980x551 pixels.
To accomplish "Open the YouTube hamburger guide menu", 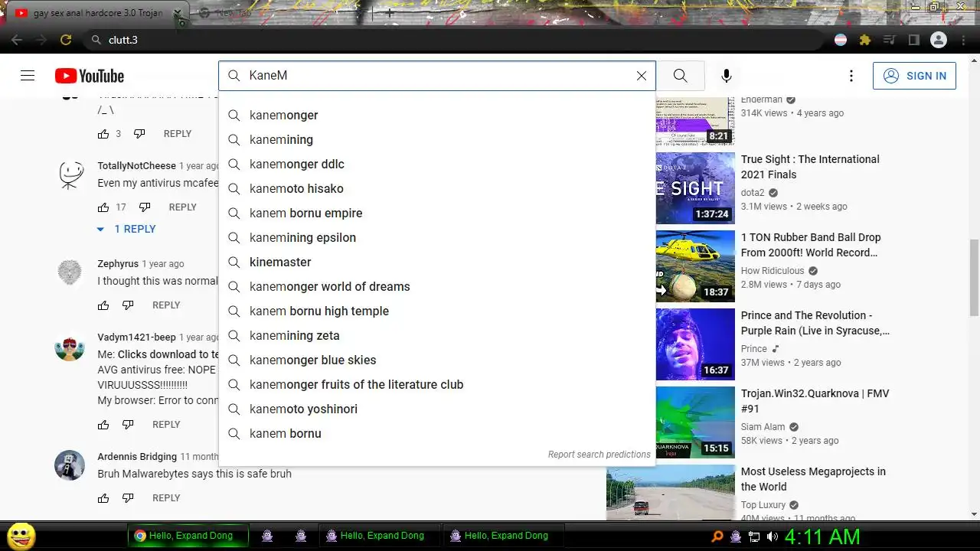I will [28, 76].
